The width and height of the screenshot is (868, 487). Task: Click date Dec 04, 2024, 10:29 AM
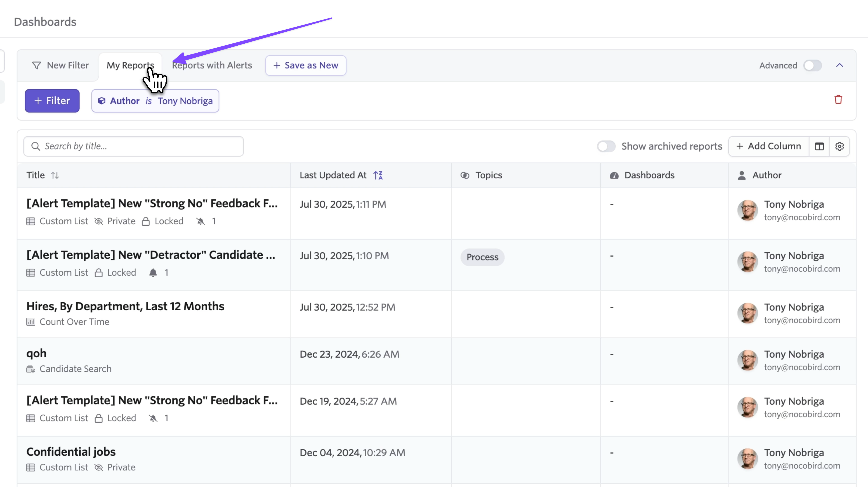tap(352, 453)
